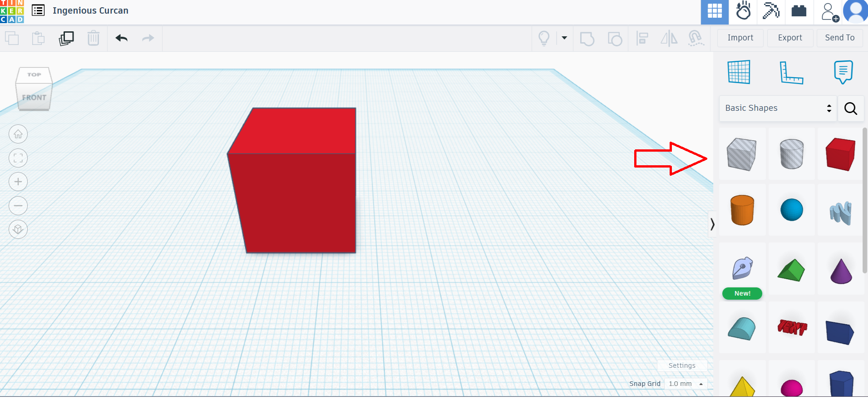Screen dimensions: 868x400
Task: Switch perspective/orthographic view toggle
Action: click(x=18, y=229)
